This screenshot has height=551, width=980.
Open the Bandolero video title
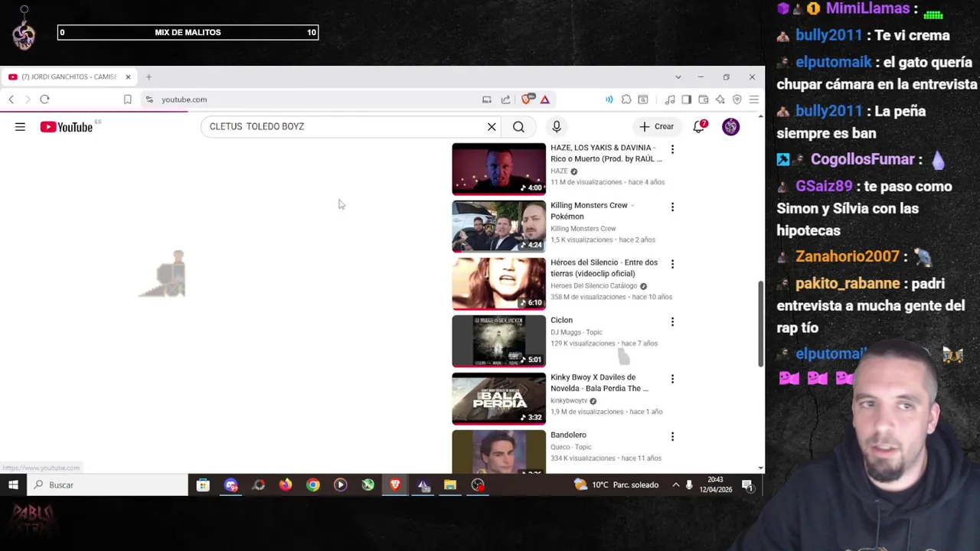[568, 435]
